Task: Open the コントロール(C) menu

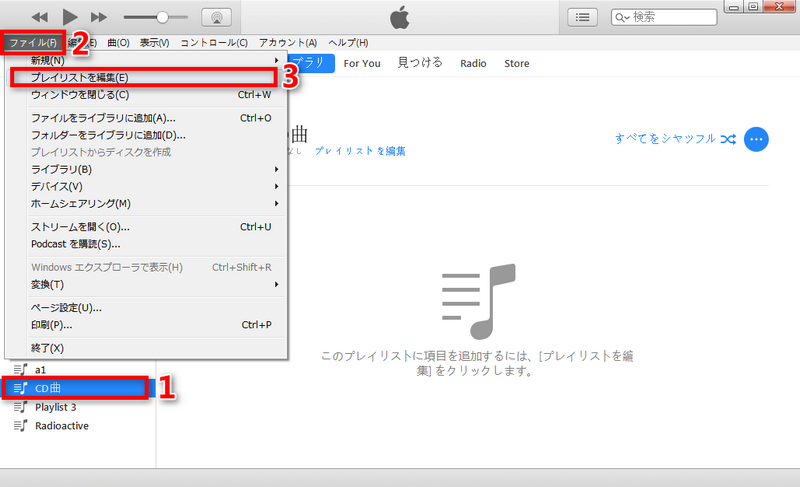Action: tap(214, 43)
